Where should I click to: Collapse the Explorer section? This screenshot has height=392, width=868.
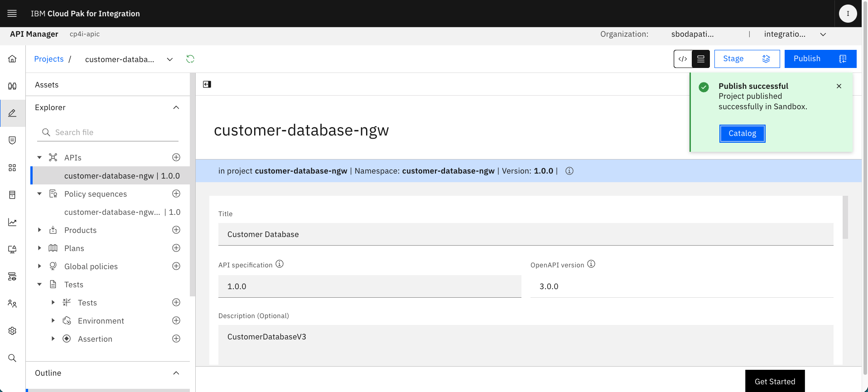[176, 107]
